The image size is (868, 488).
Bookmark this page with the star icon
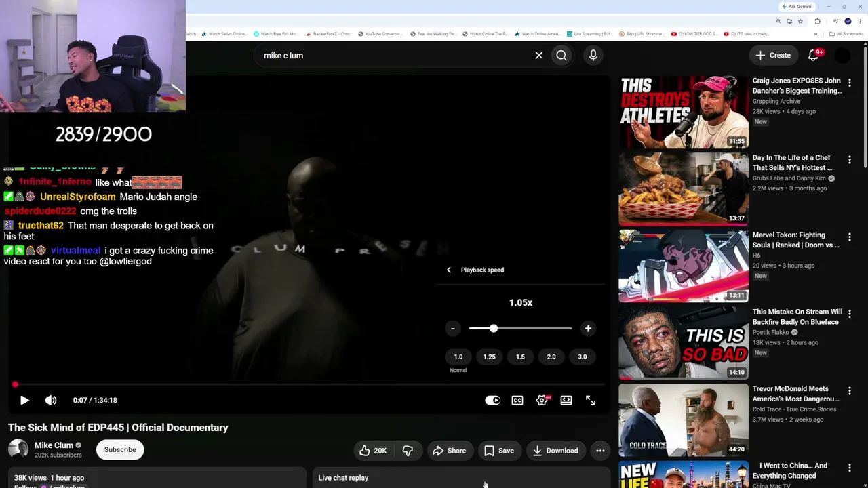tap(800, 21)
